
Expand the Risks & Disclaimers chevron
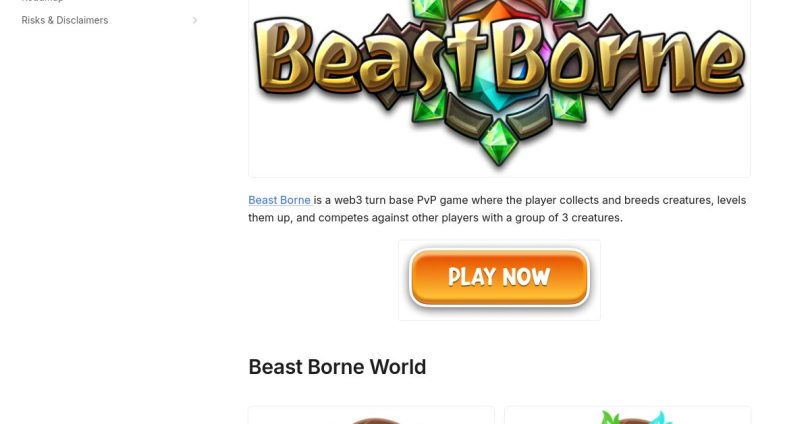point(195,20)
